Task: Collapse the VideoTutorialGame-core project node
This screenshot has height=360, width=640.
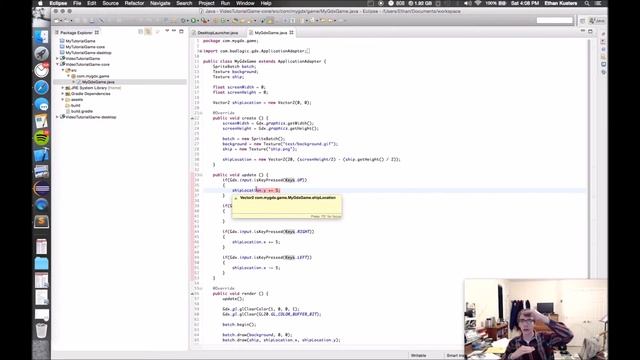Action: click(58, 64)
